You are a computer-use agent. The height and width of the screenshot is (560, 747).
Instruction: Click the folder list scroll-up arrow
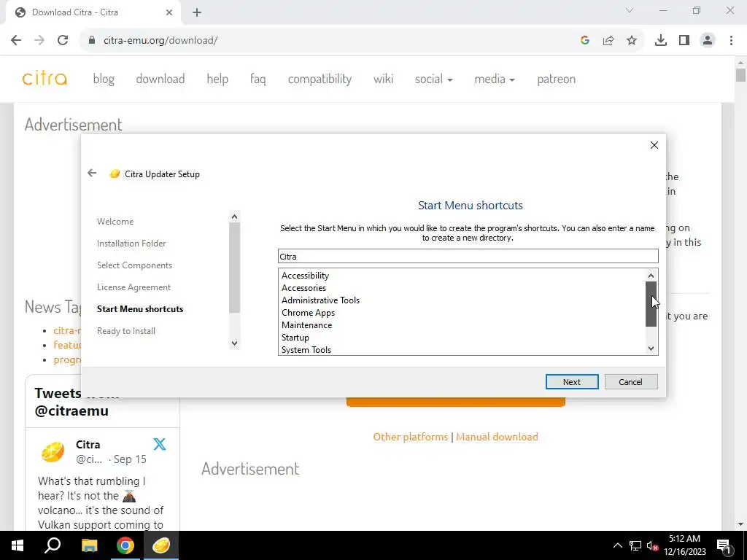(x=651, y=275)
